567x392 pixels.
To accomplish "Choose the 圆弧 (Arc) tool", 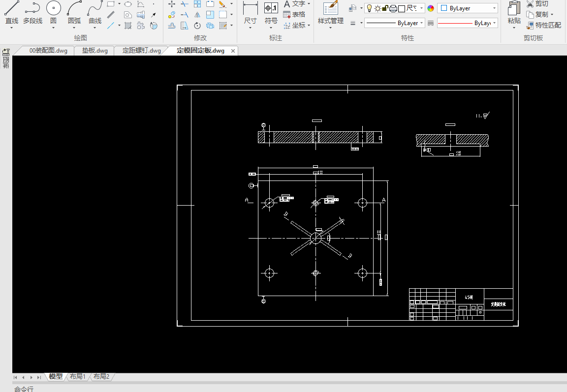I will click(74, 9).
